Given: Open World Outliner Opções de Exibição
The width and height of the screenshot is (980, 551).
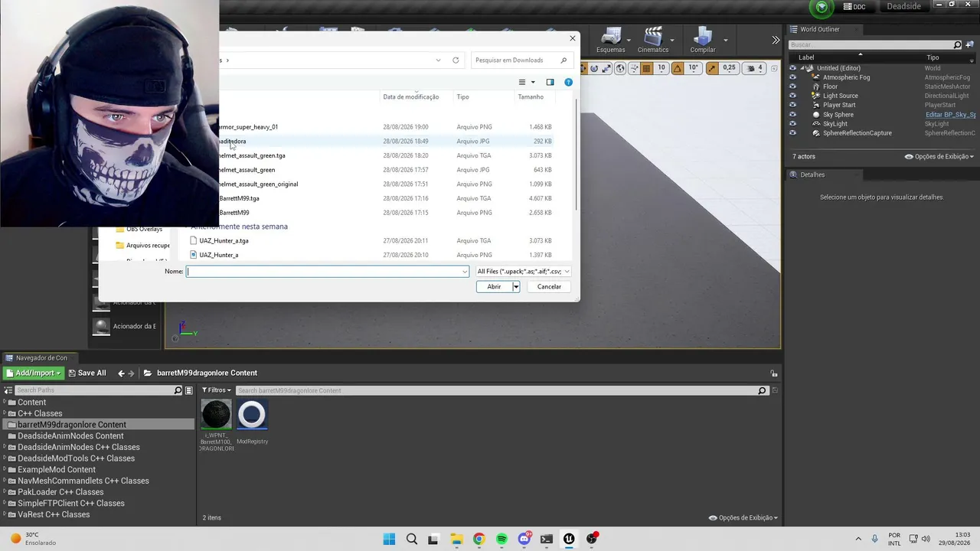Looking at the screenshot, I should pyautogui.click(x=939, y=157).
